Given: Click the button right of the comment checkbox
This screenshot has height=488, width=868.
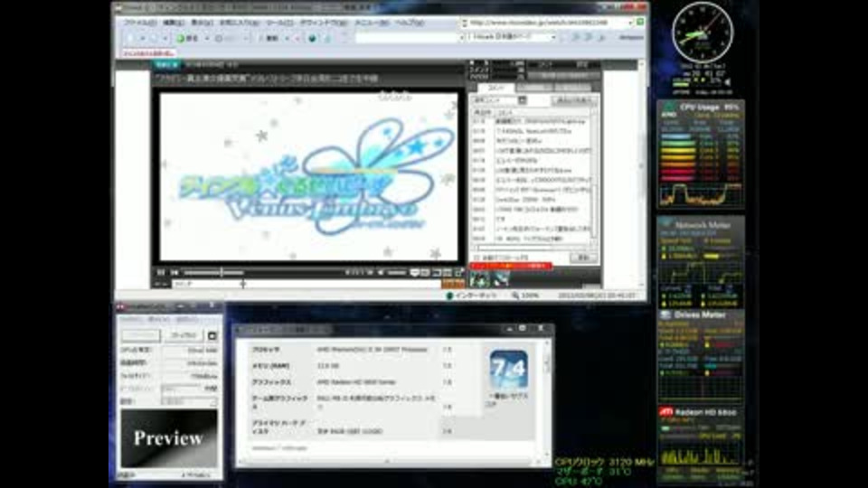Looking at the screenshot, I should [583, 258].
